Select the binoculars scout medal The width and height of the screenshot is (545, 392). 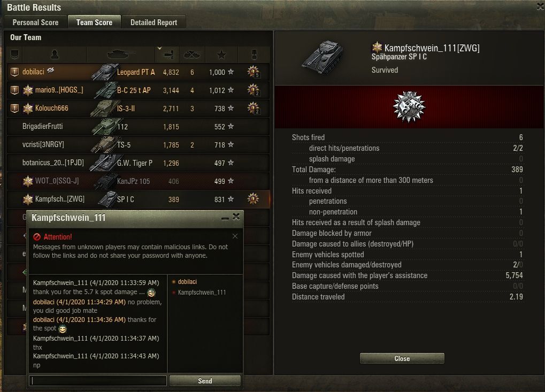click(409, 106)
